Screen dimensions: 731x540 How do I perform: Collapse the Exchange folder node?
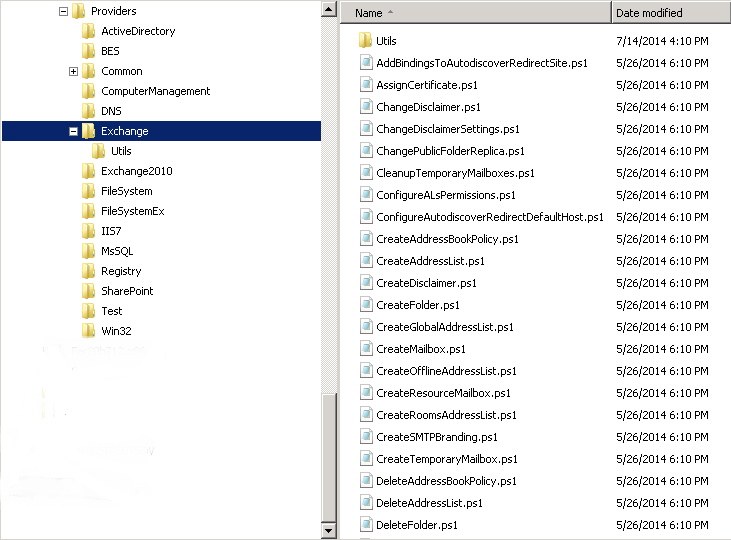(x=73, y=132)
